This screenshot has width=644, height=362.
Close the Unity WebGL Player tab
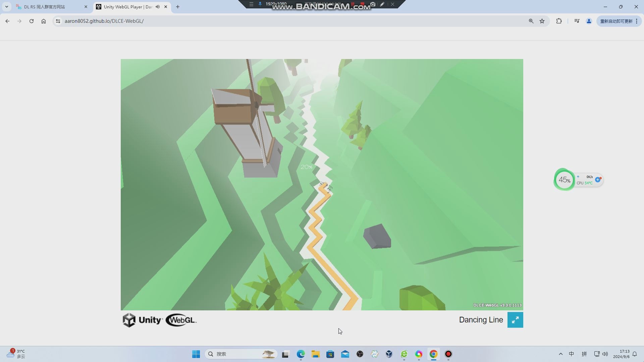click(166, 7)
